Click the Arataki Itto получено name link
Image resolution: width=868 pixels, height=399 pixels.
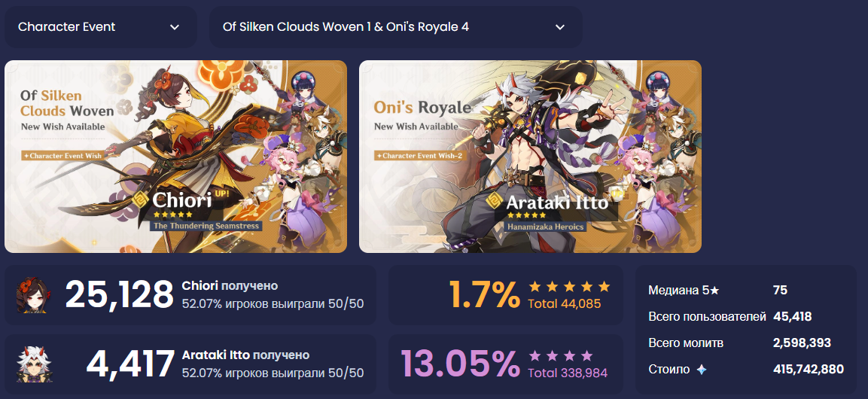tap(245, 355)
